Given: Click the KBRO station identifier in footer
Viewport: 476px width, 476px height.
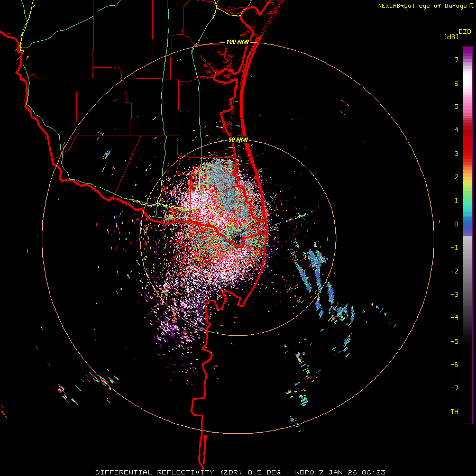Looking at the screenshot, I should pos(306,472).
